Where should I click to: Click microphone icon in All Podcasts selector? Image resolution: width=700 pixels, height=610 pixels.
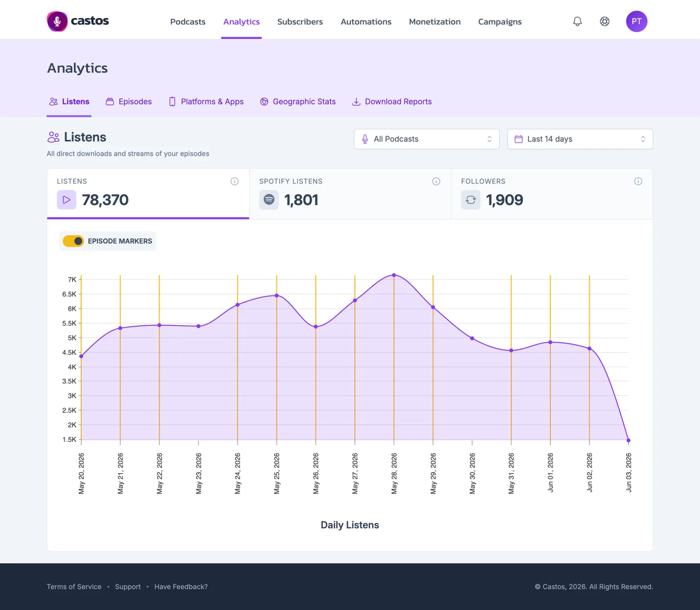[365, 139]
